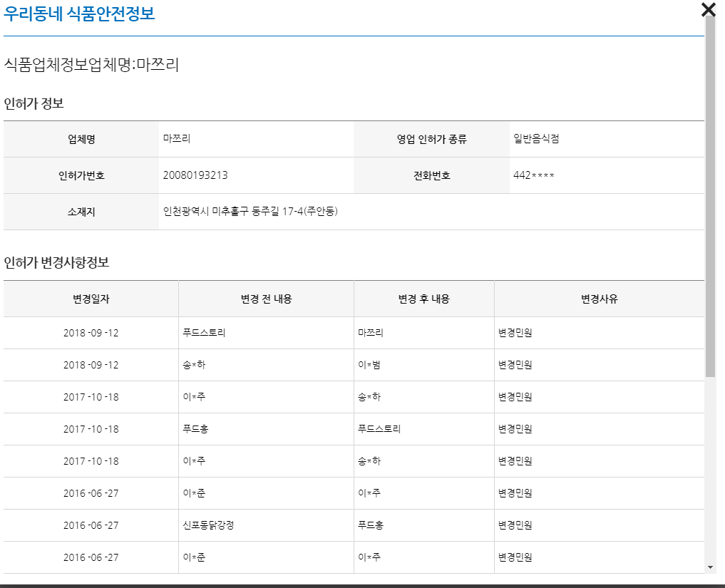Click the 식품업체정보업체명:마쯔리 heading
Screen dimensions: 725x588
[x=91, y=64]
